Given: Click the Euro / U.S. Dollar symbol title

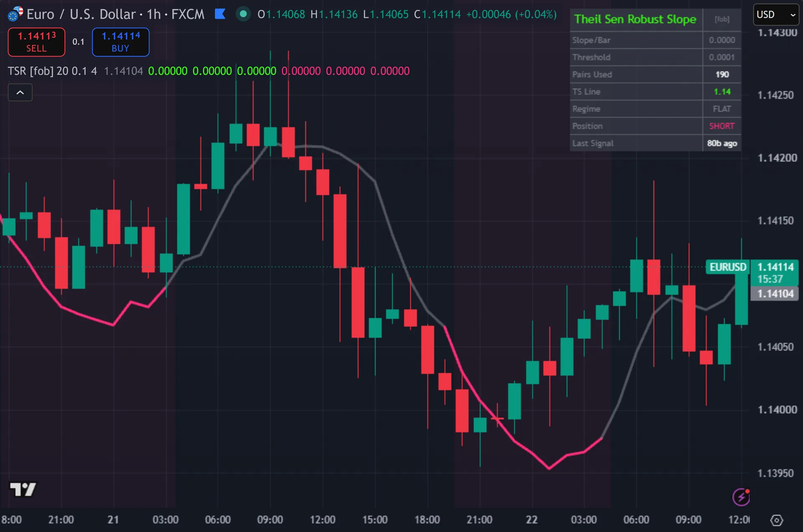Looking at the screenshot, I should (81, 14).
